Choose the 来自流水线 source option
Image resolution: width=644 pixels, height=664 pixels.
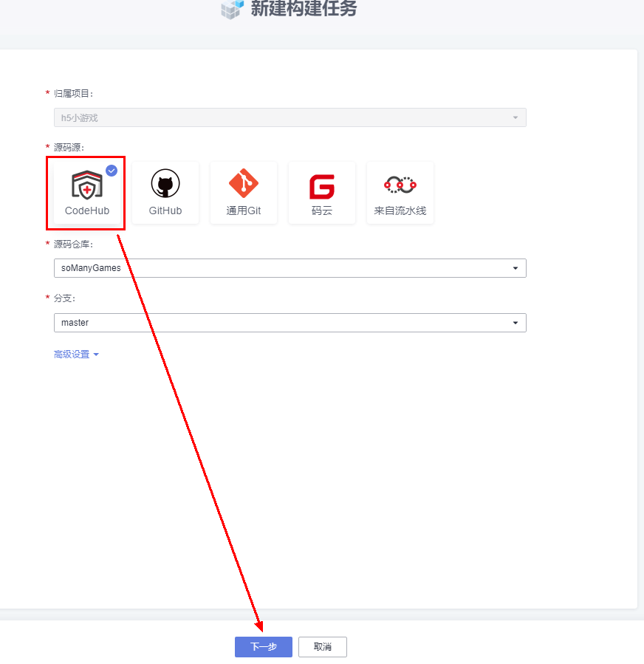click(x=400, y=193)
